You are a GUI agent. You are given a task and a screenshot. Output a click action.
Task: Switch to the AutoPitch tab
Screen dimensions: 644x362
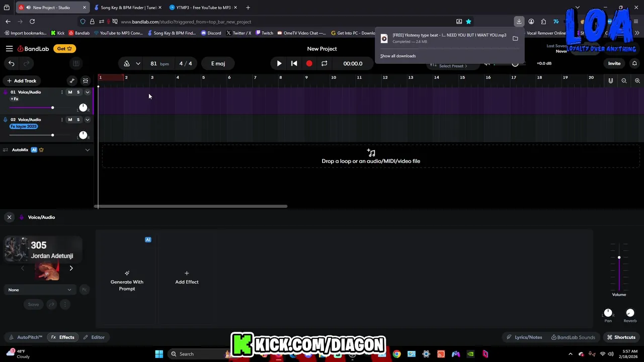click(x=26, y=337)
